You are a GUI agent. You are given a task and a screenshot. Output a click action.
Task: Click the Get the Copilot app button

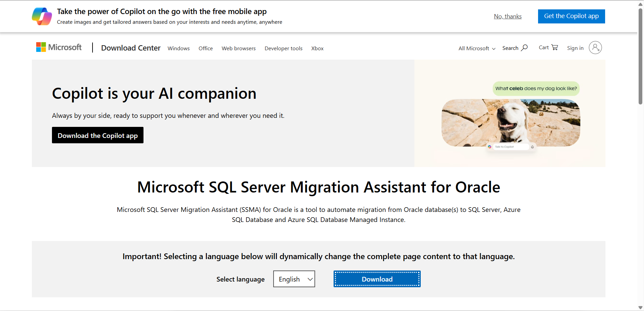pyautogui.click(x=571, y=16)
